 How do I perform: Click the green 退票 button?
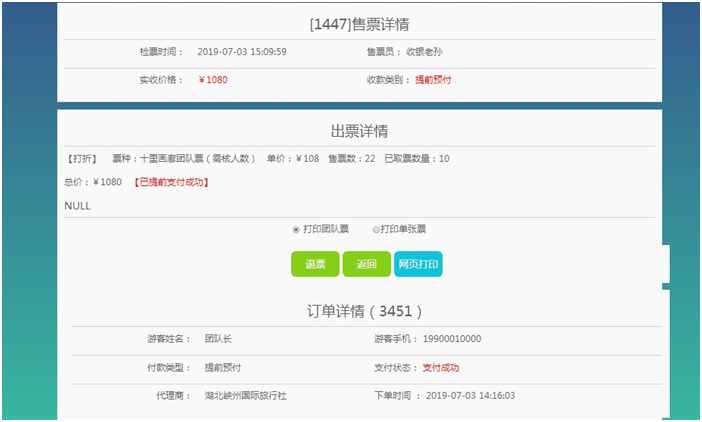[x=315, y=264]
